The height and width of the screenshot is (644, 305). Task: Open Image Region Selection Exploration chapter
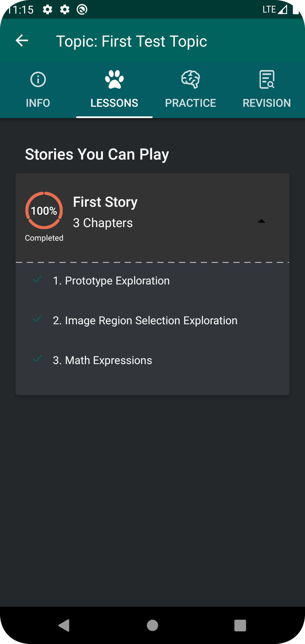coord(152,321)
